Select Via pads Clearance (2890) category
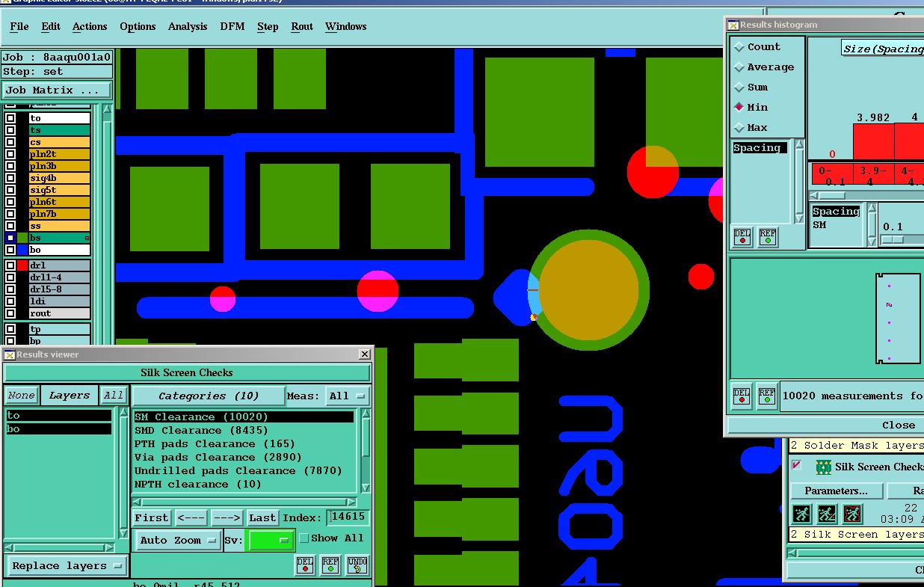This screenshot has width=924, height=587. click(244, 458)
